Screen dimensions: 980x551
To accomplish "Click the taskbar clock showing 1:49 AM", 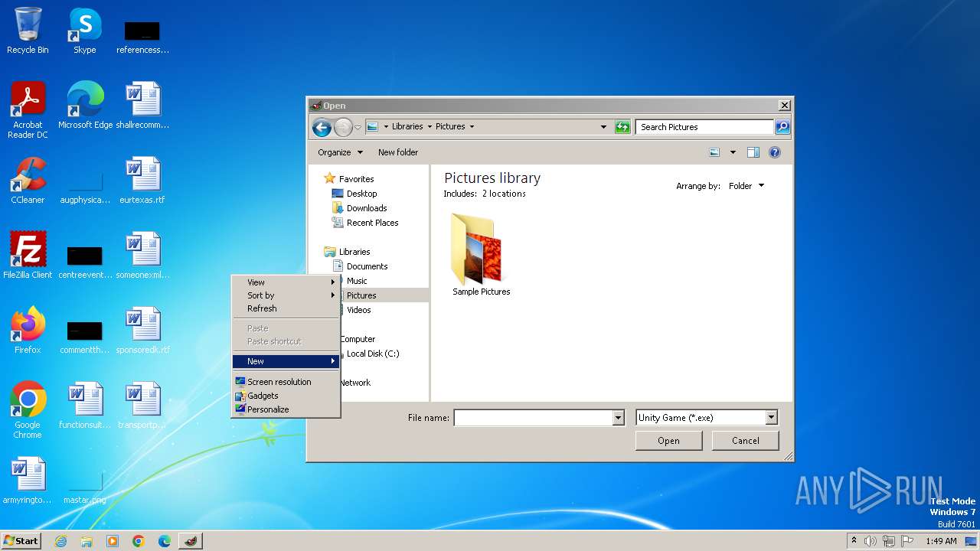I will tap(941, 541).
